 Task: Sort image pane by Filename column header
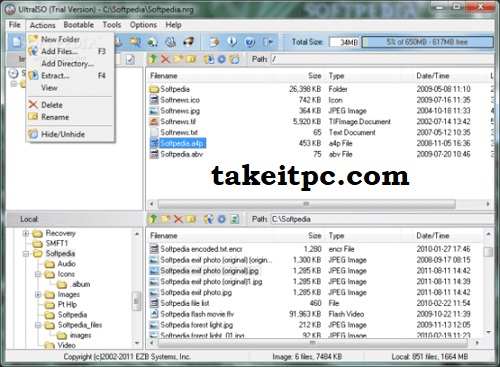coord(163,76)
